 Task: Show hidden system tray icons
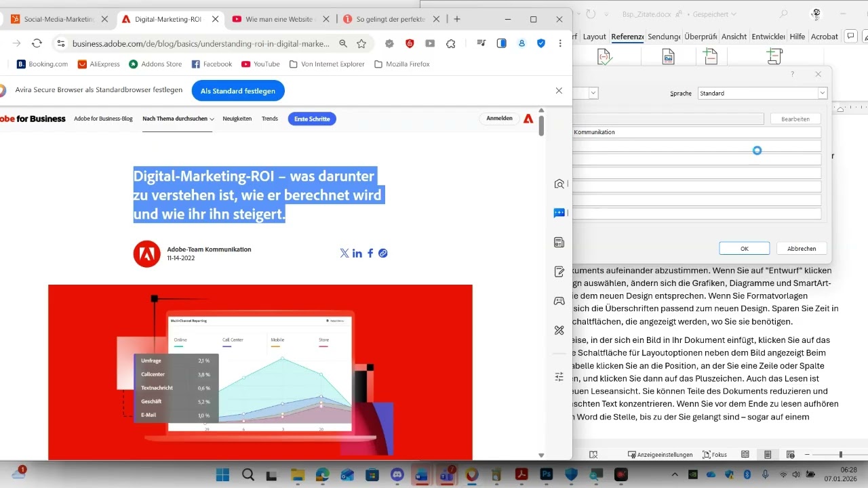pyautogui.click(x=674, y=474)
